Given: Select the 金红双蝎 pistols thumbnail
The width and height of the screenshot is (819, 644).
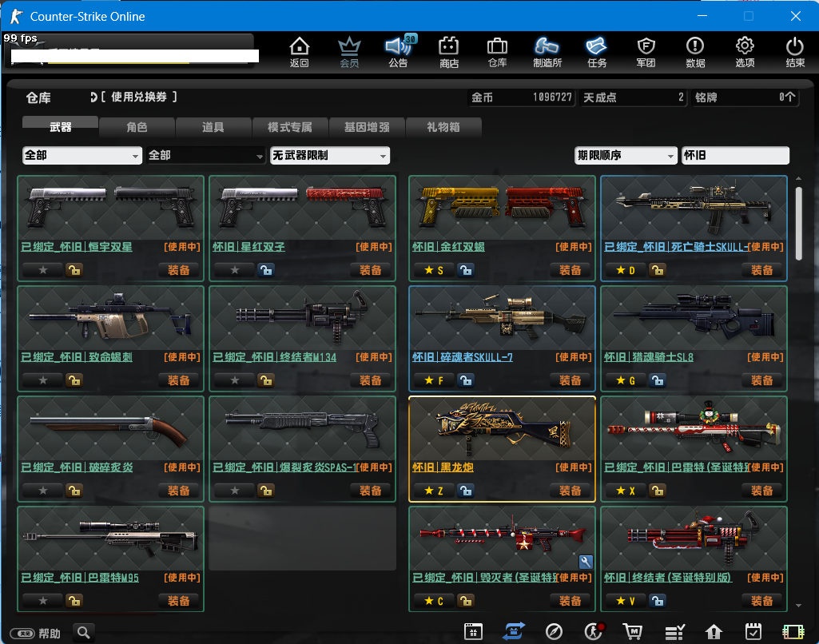Looking at the screenshot, I should coord(502,208).
